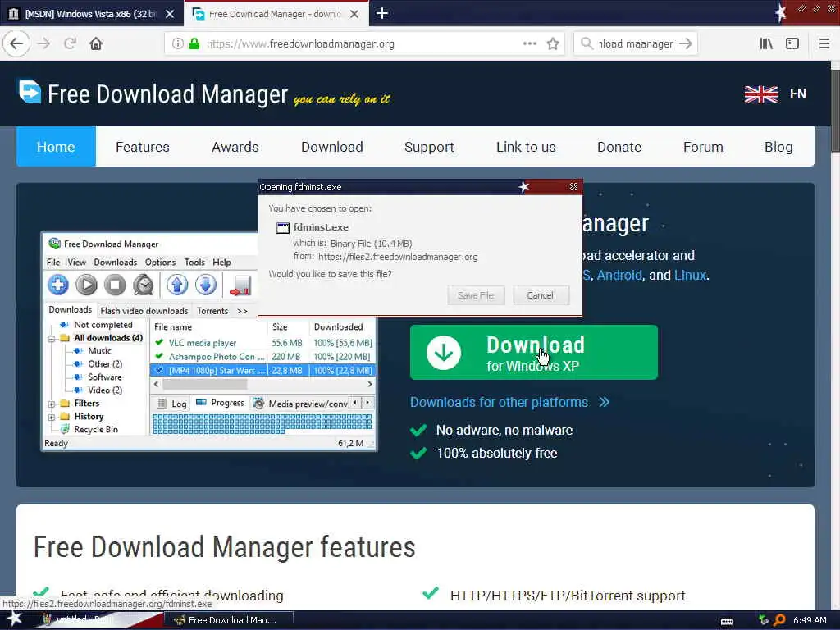Go back using the browser back arrow
This screenshot has height=630, width=840.
(16, 43)
